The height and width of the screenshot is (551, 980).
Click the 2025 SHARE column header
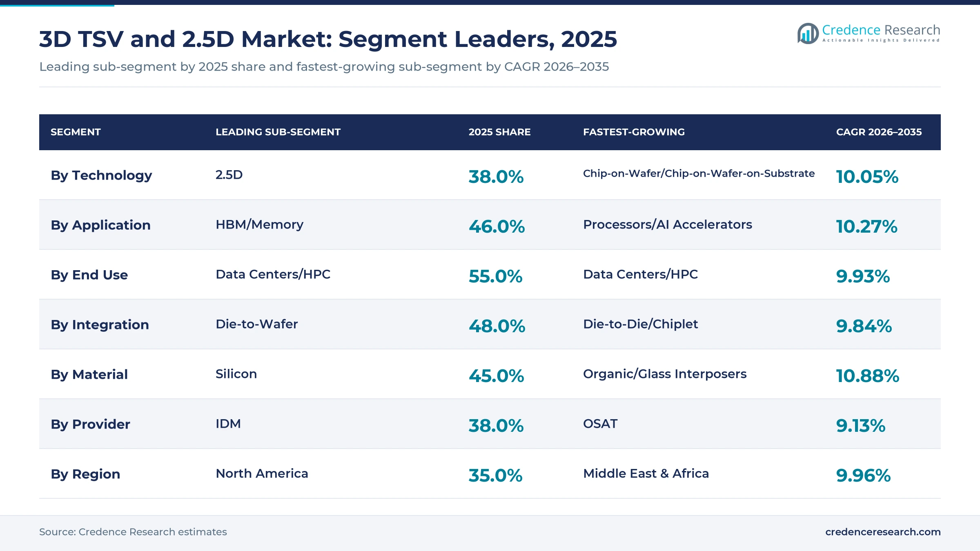[499, 132]
